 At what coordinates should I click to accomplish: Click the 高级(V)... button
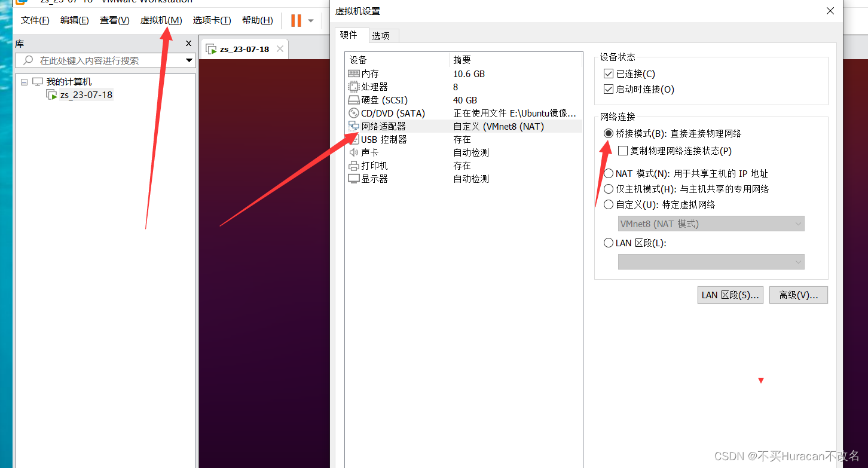[799, 295]
